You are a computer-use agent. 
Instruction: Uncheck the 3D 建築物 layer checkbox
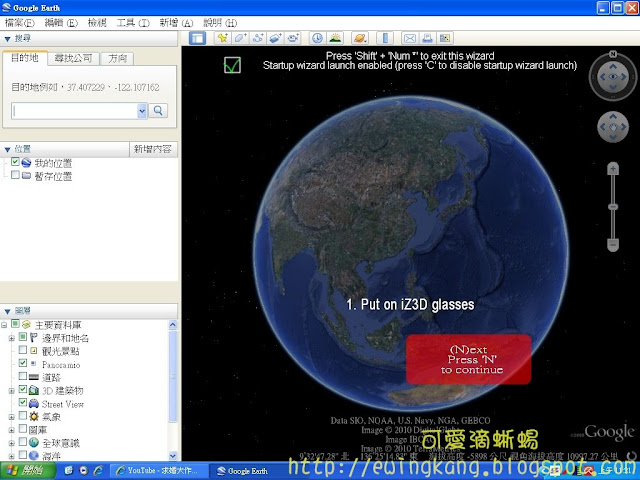pyautogui.click(x=23, y=389)
